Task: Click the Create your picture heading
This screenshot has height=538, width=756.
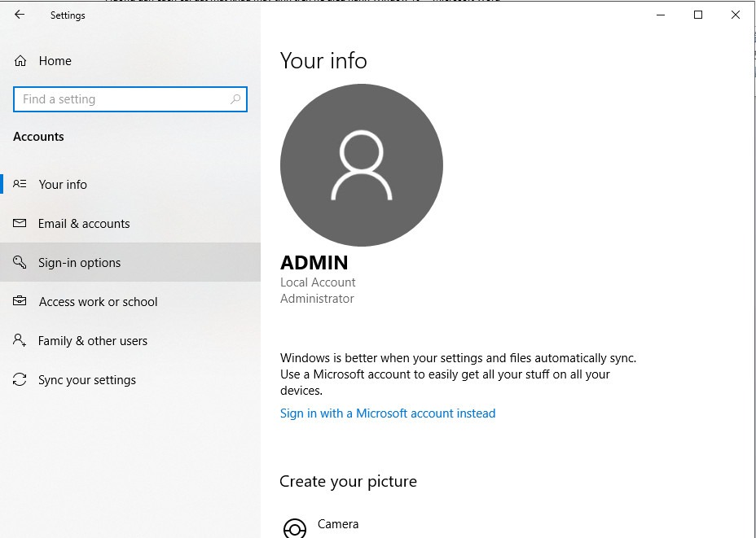Action: click(348, 481)
